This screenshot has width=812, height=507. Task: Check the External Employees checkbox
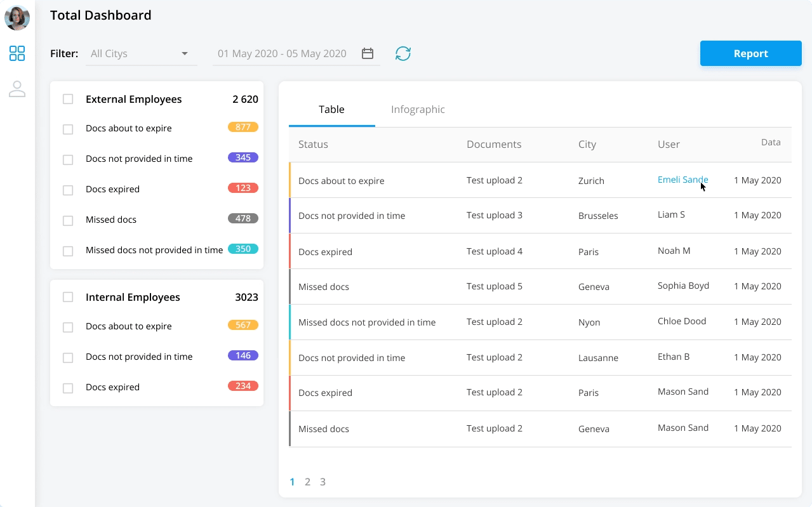pyautogui.click(x=68, y=99)
